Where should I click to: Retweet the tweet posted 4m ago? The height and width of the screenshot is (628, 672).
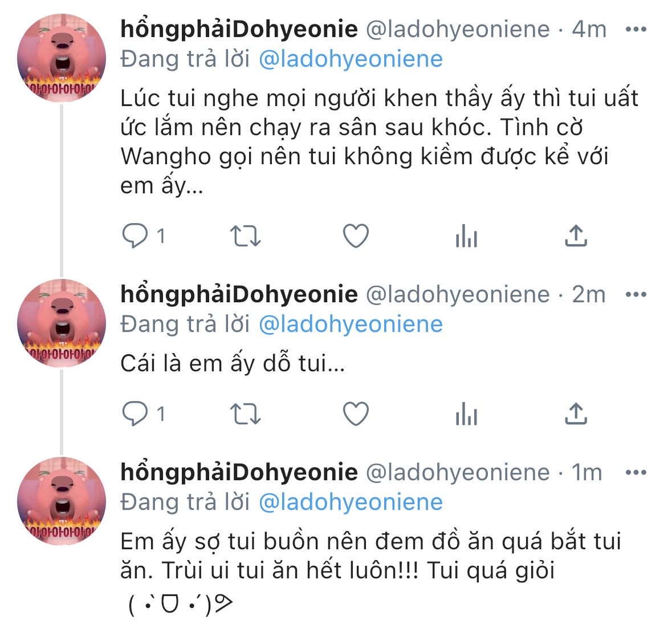[245, 236]
